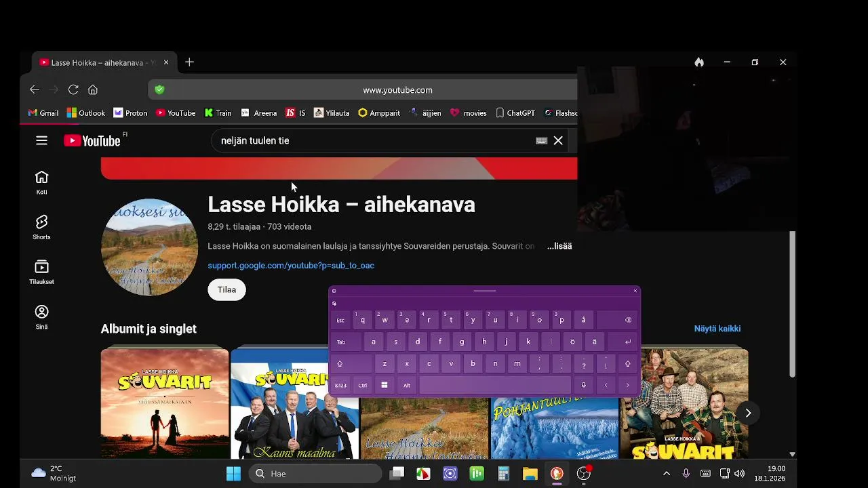868x488 pixels.
Task: Open Proton bookmark
Action: [x=130, y=113]
